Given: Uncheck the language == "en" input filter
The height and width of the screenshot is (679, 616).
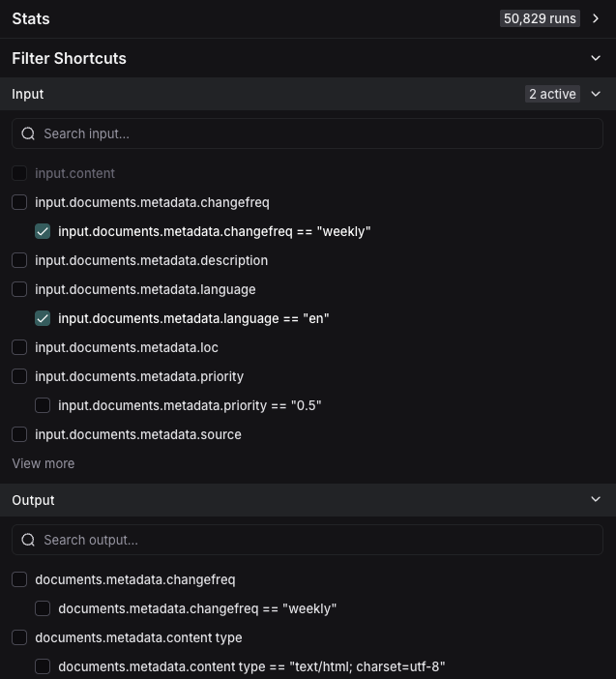Looking at the screenshot, I should point(43,319).
